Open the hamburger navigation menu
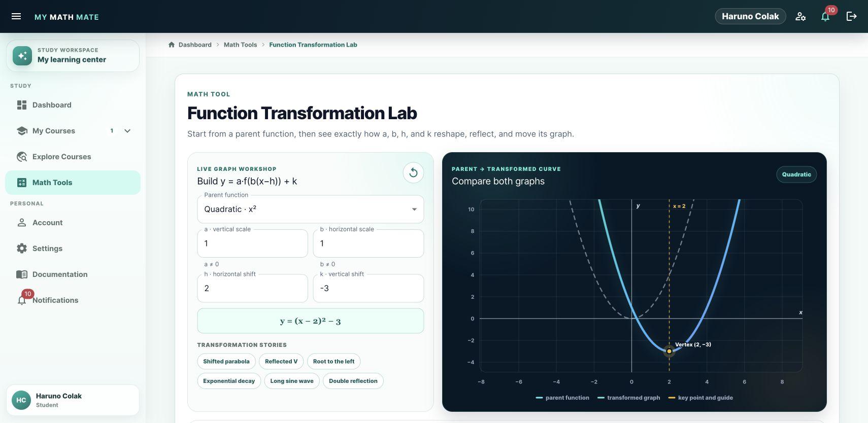The width and height of the screenshot is (868, 423). click(16, 16)
